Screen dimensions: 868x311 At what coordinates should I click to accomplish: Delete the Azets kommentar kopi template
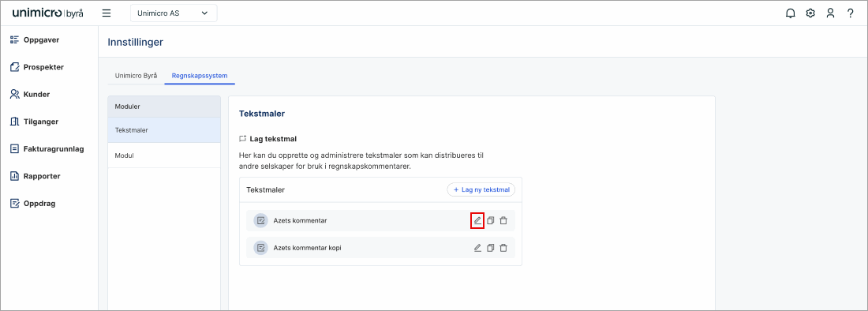point(503,248)
